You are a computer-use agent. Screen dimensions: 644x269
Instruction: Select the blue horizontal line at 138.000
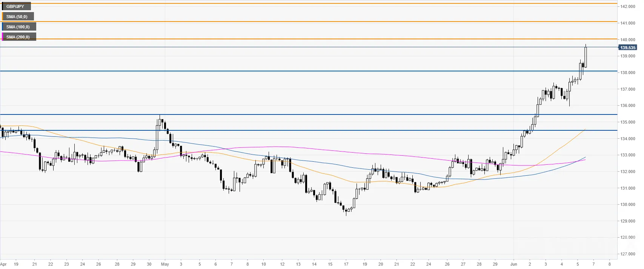(x=309, y=71)
